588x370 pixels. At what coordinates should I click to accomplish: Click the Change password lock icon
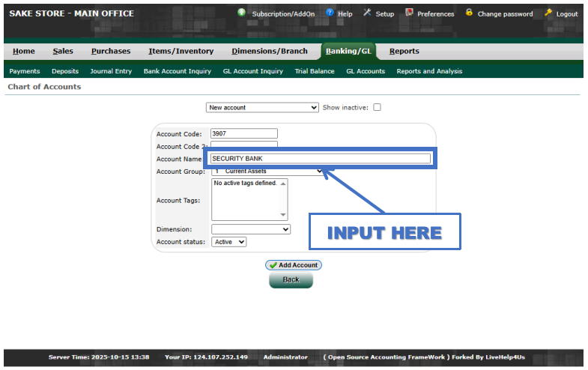tap(469, 13)
